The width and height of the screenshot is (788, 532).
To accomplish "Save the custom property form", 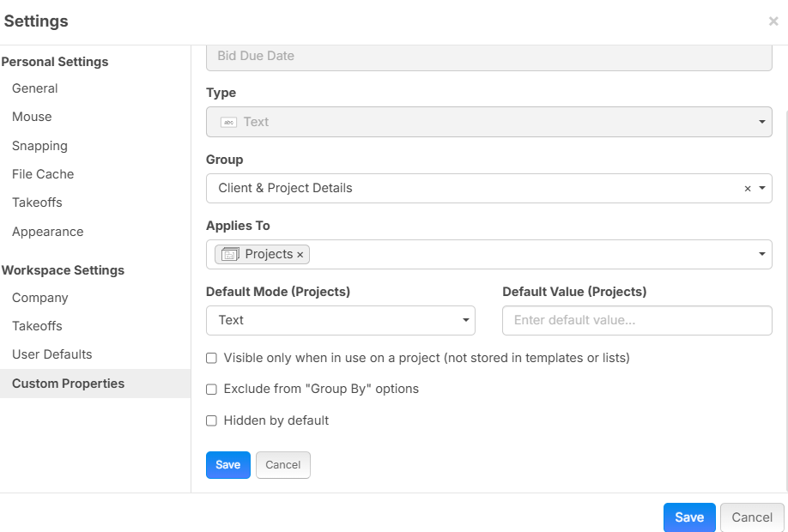I will click(227, 465).
